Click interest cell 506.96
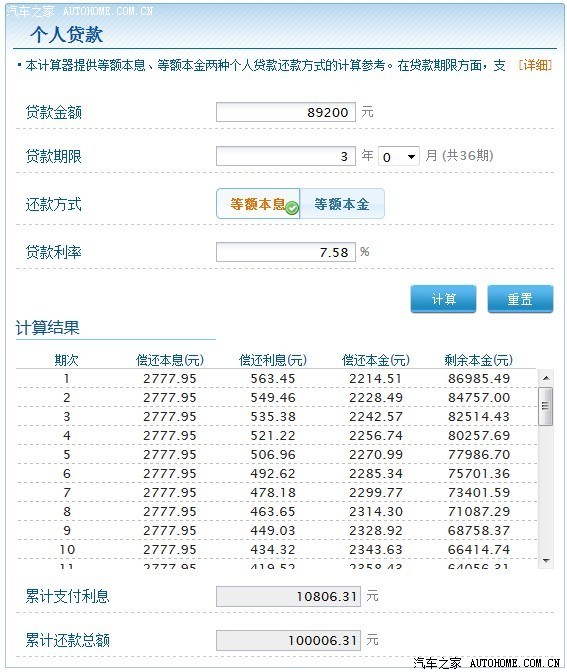Screen dimensions: 567x672 pos(273,455)
